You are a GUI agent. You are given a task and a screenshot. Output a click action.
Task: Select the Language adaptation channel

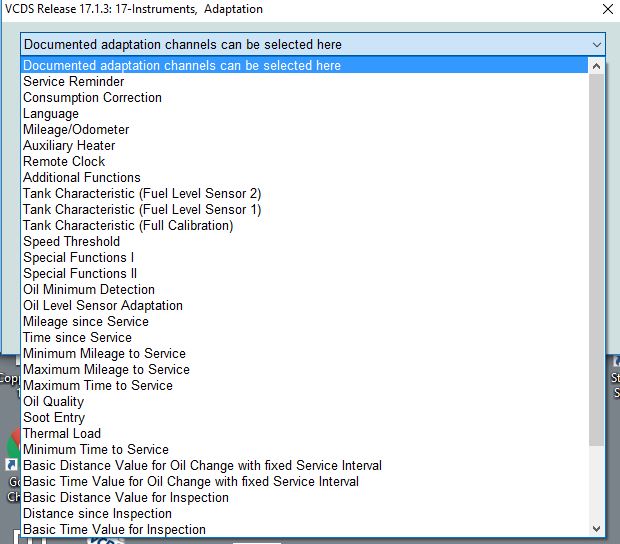(51, 114)
